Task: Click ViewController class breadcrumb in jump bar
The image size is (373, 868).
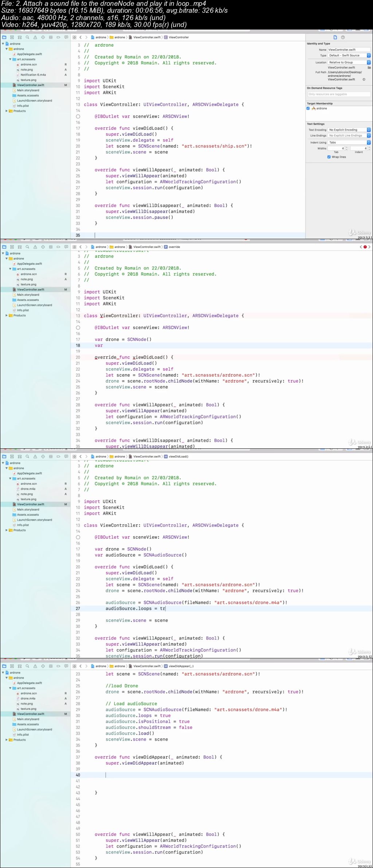Action: 176,37
